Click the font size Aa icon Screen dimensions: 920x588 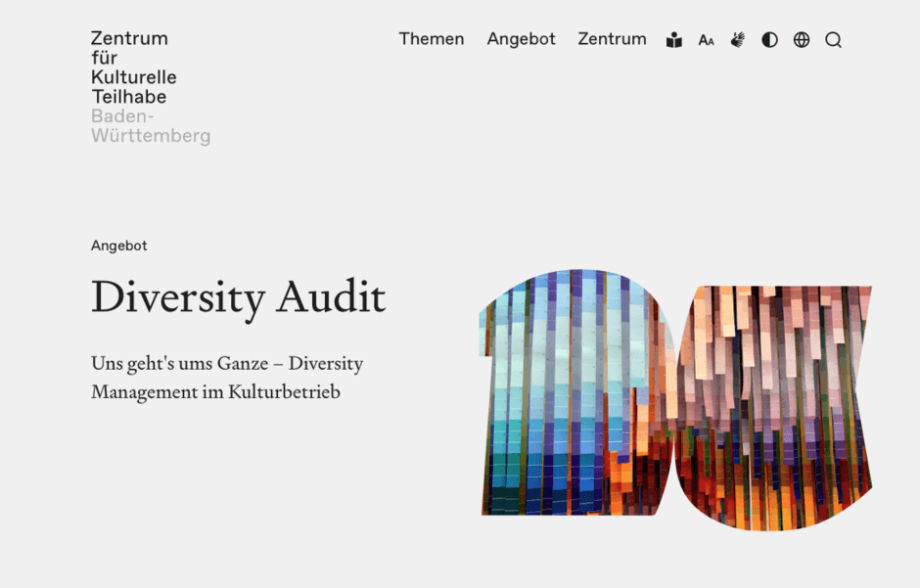pyautogui.click(x=706, y=40)
